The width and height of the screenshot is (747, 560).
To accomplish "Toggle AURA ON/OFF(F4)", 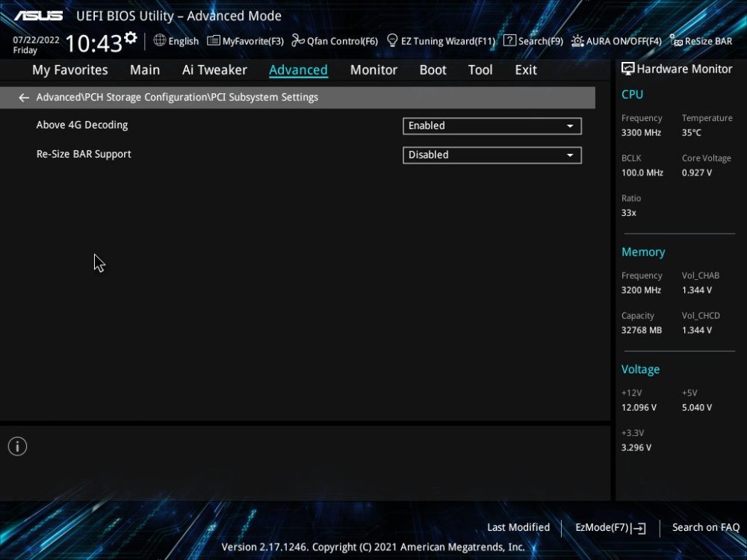I will point(616,41).
